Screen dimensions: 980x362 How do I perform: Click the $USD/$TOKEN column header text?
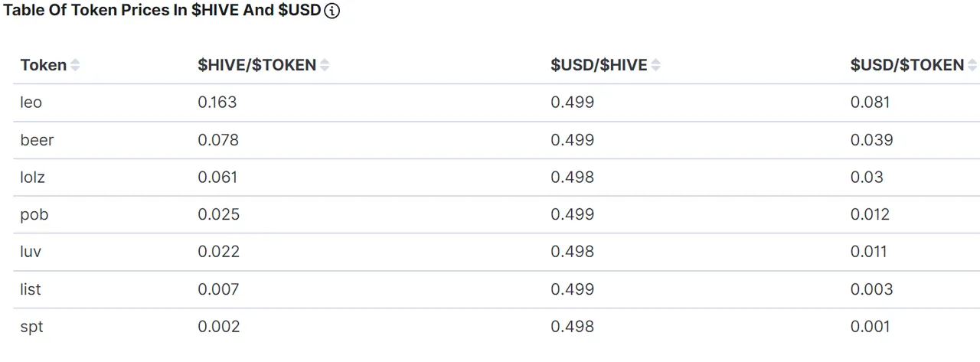coord(907,65)
